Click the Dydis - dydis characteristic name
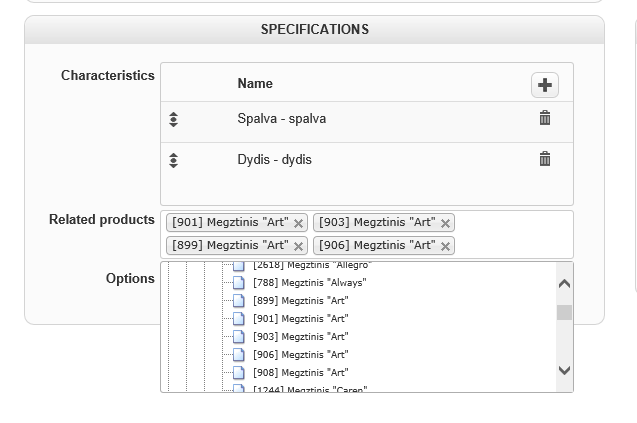The width and height of the screenshot is (637, 423). (x=274, y=160)
